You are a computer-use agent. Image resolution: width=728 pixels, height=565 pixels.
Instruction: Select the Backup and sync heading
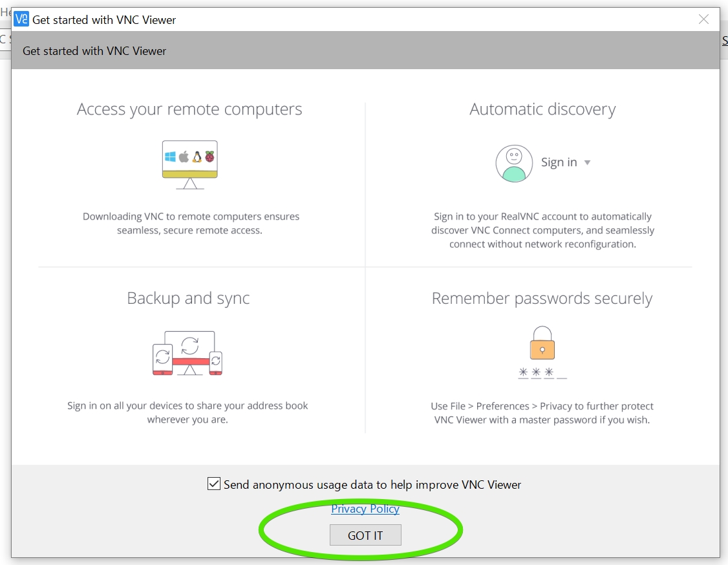click(x=188, y=298)
